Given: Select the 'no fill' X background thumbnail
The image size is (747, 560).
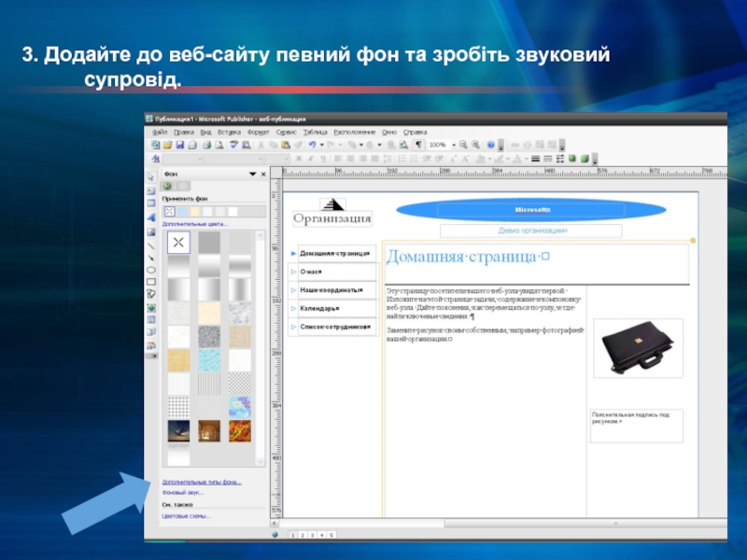Looking at the screenshot, I should point(178,243).
